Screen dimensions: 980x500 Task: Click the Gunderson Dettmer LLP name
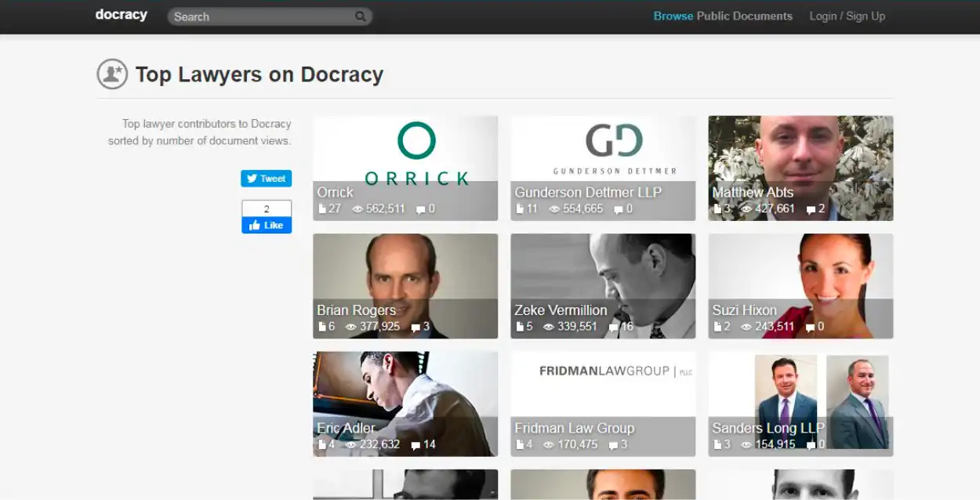click(588, 192)
